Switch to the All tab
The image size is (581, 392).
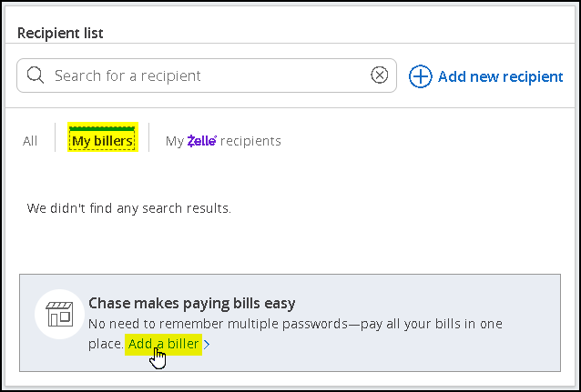(x=30, y=141)
